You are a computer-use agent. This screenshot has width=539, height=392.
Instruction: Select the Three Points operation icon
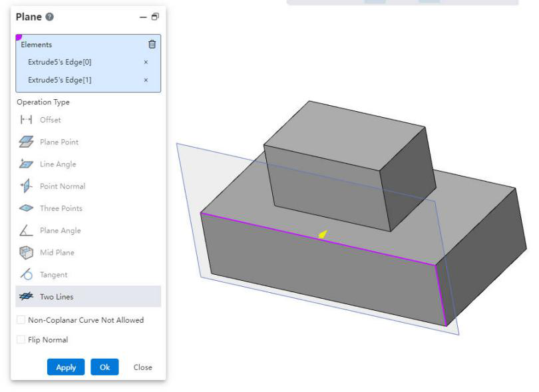(x=26, y=208)
